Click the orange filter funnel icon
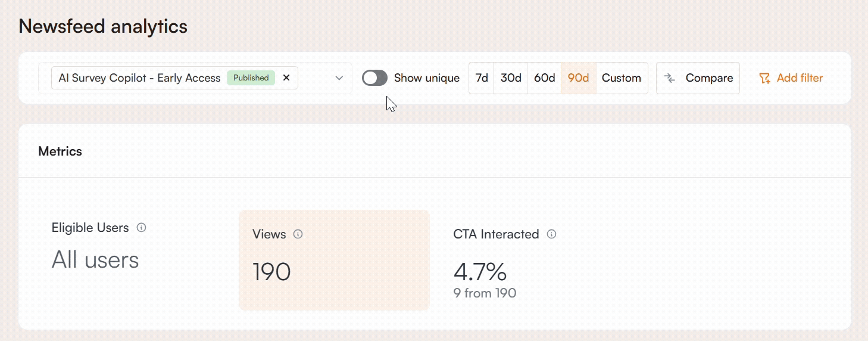The height and width of the screenshot is (341, 868). pos(764,78)
